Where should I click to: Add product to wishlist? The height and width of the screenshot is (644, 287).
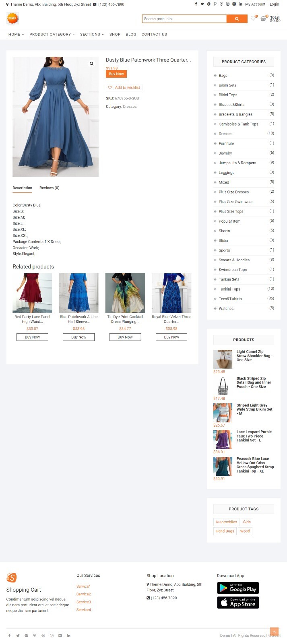[124, 87]
